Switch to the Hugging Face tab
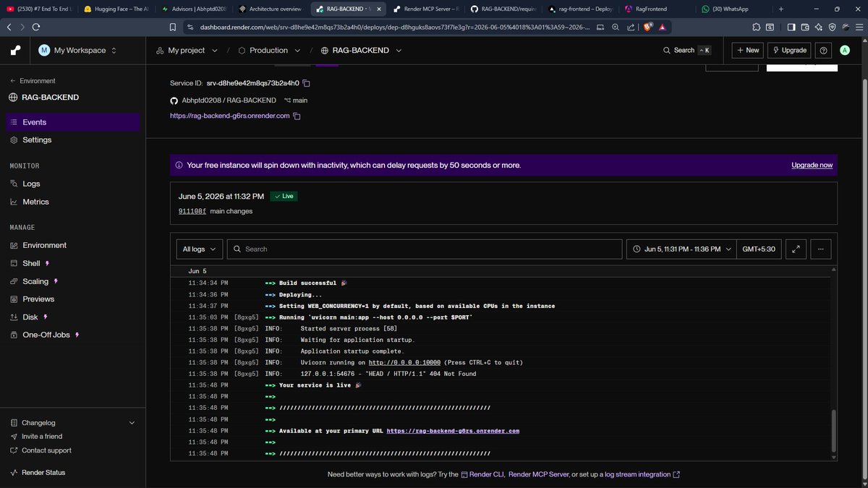Screen dimensions: 868x488 pyautogui.click(x=115, y=9)
